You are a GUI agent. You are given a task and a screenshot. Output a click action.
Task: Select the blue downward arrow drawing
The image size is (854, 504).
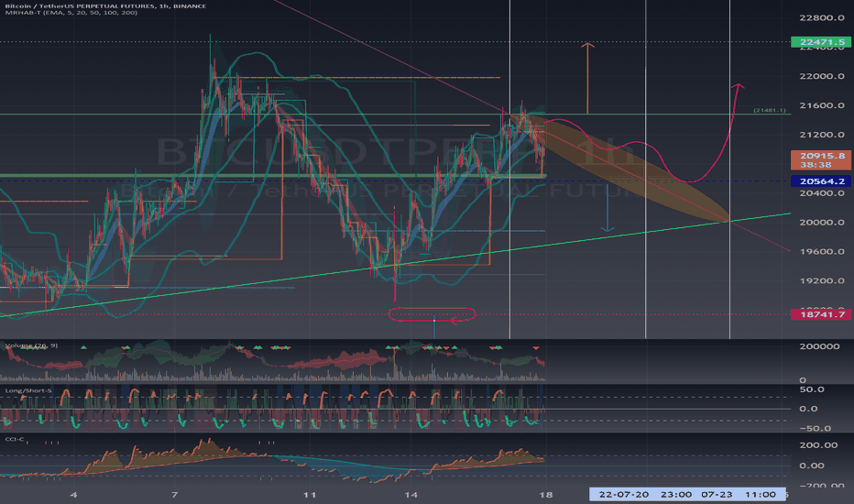tap(608, 208)
